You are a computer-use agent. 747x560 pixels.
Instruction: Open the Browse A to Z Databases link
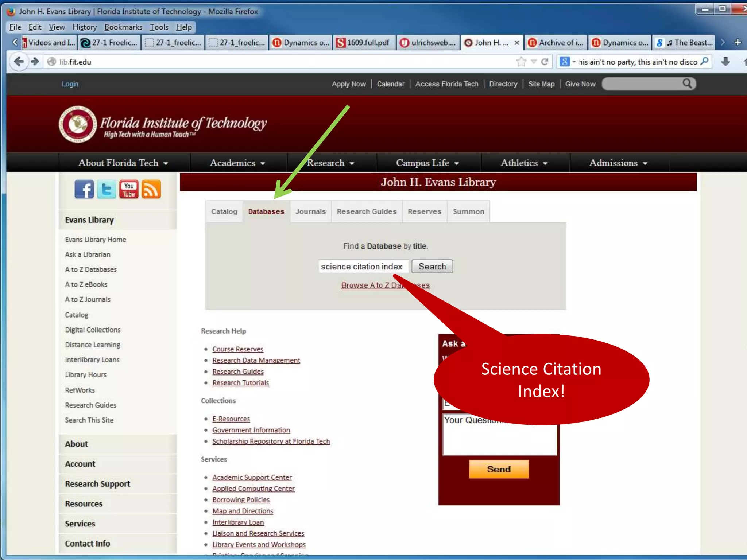point(386,285)
